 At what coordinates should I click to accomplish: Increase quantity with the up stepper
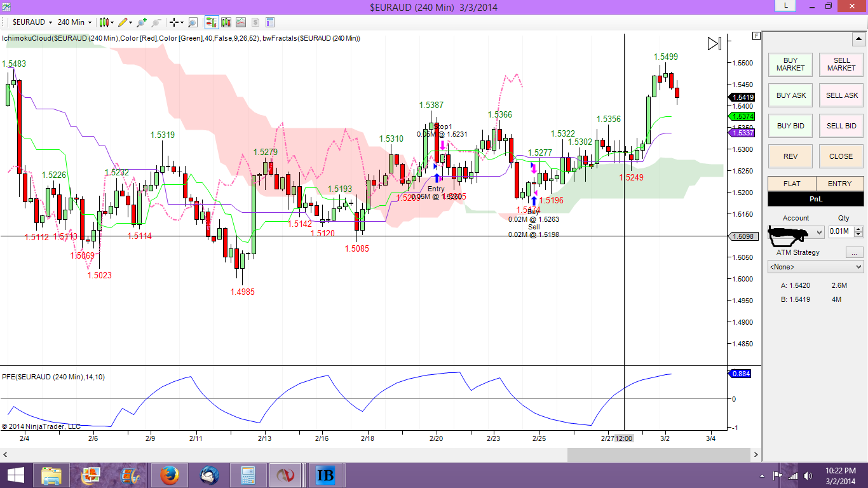[858, 229]
